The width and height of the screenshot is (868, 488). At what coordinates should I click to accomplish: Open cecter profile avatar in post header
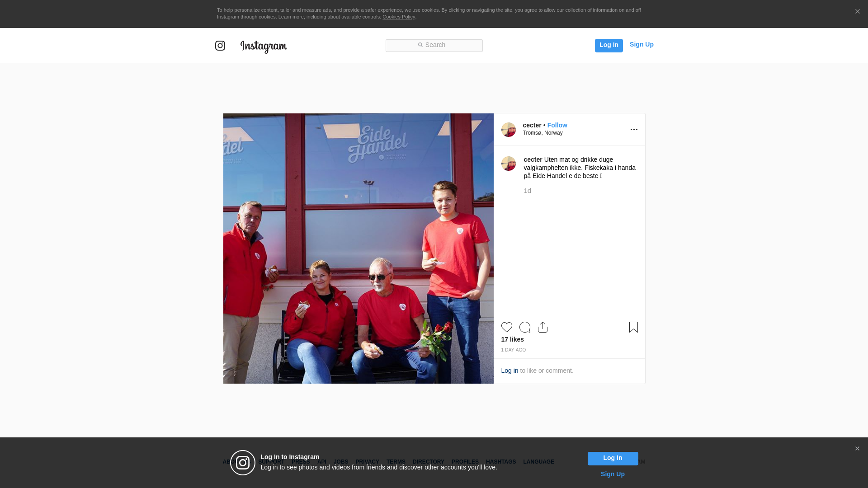[509, 130]
